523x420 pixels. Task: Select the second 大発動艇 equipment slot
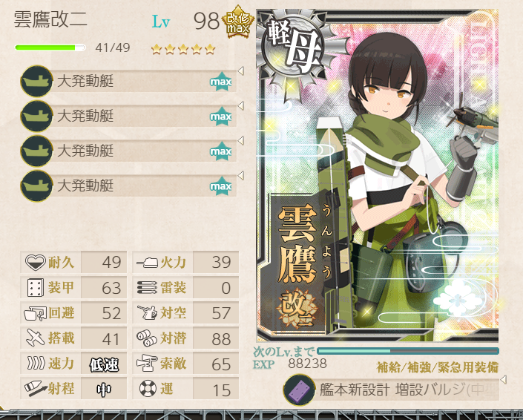coord(128,116)
